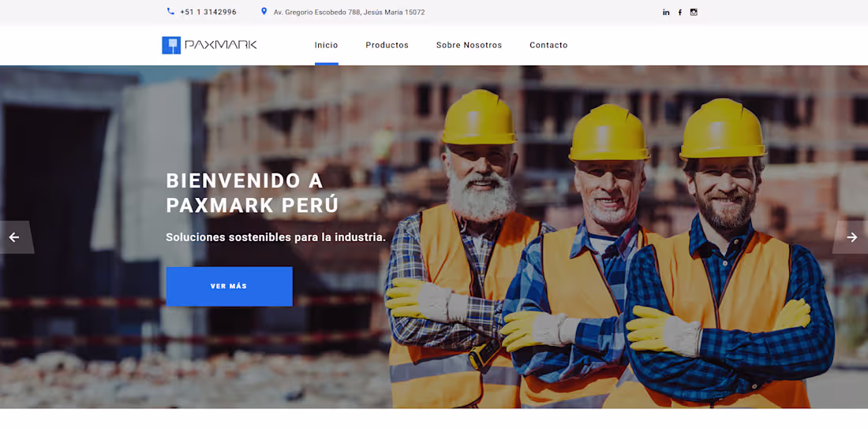The width and height of the screenshot is (868, 428).
Task: Open the Facebook social icon
Action: pos(679,12)
